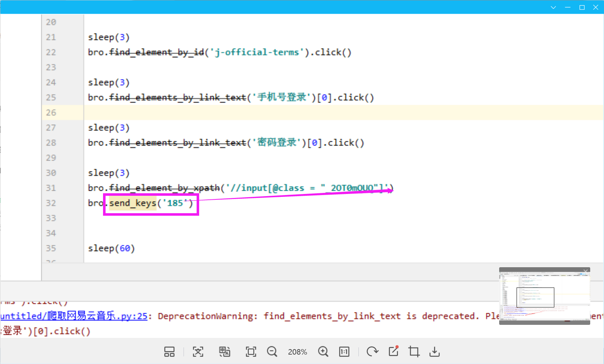Save image with the download icon
Image resolution: width=604 pixels, height=364 pixels.
pos(435,352)
